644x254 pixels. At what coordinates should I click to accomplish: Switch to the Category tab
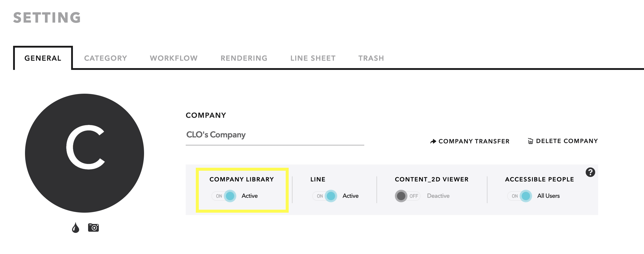[x=106, y=58]
